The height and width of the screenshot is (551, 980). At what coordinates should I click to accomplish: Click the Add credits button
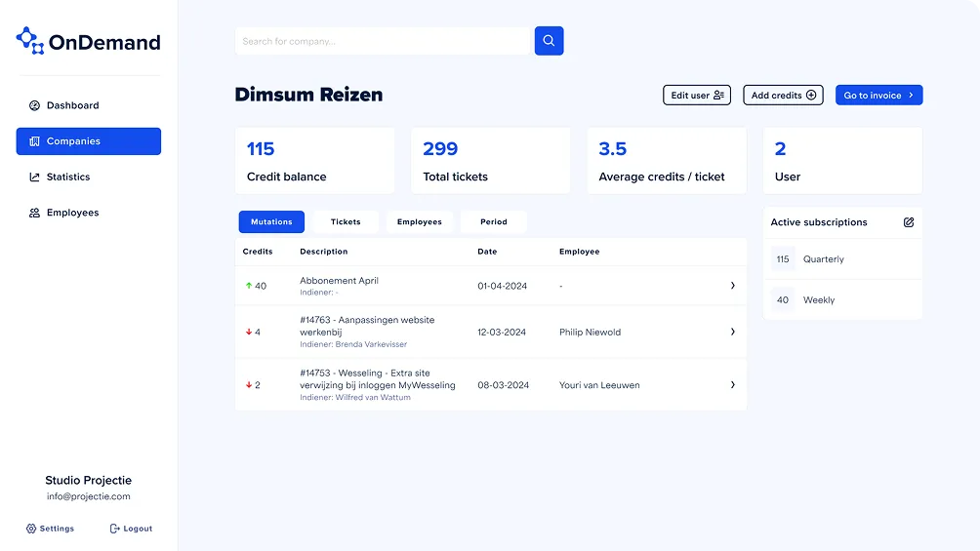click(x=783, y=96)
